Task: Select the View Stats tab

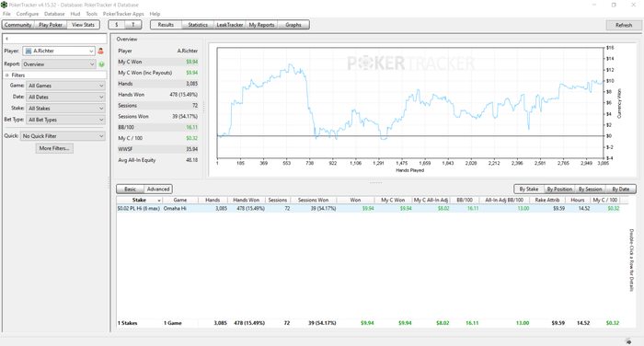Action: 83,25
